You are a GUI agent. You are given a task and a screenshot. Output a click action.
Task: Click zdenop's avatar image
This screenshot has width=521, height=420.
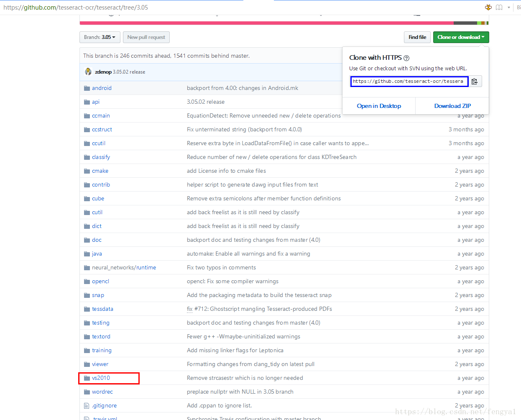pos(88,72)
